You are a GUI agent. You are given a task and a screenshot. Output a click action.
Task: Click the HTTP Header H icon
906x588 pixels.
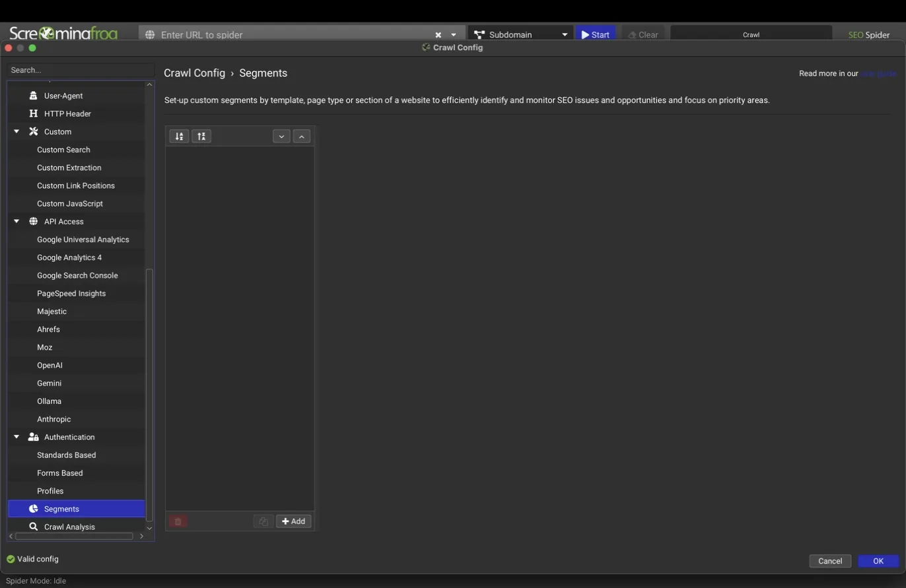pyautogui.click(x=33, y=114)
